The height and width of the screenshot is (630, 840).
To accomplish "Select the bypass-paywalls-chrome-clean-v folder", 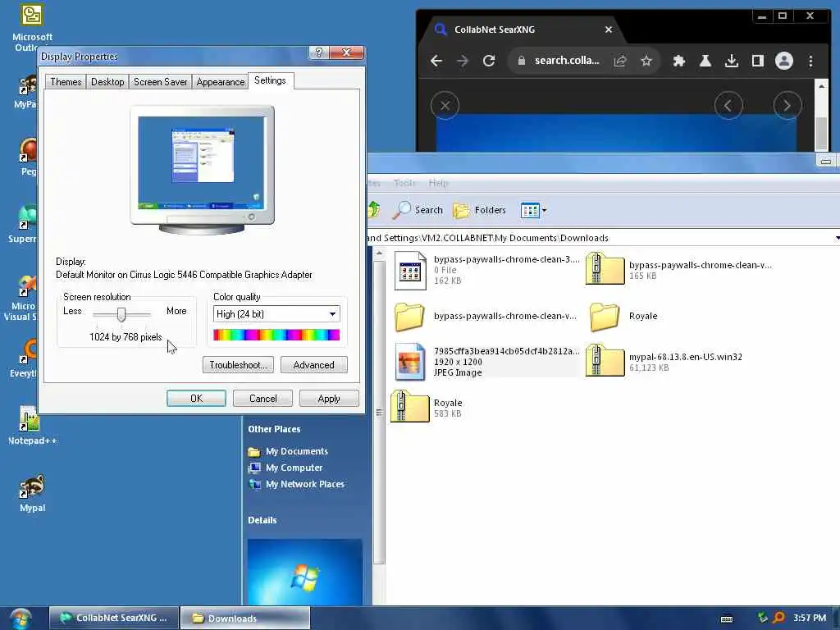I will (486, 316).
